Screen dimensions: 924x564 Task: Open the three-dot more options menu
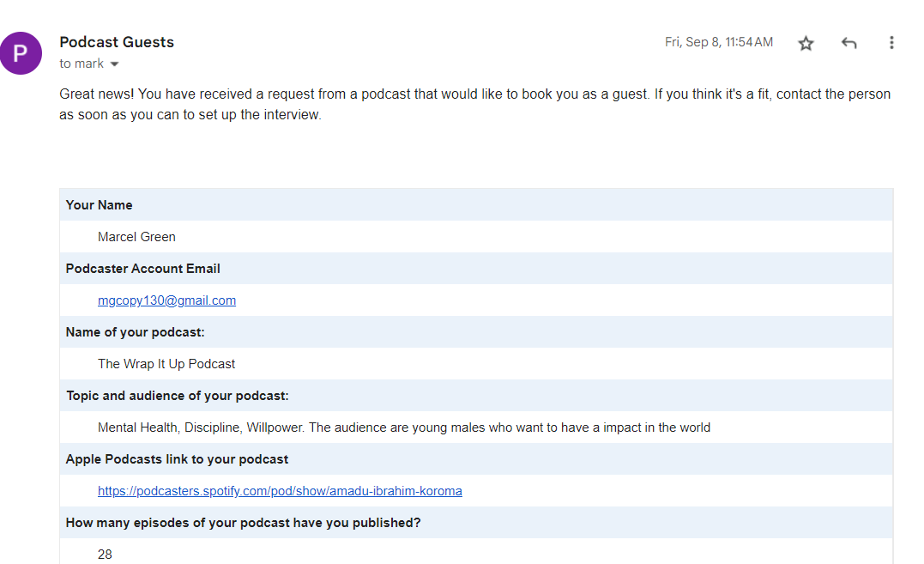(891, 43)
